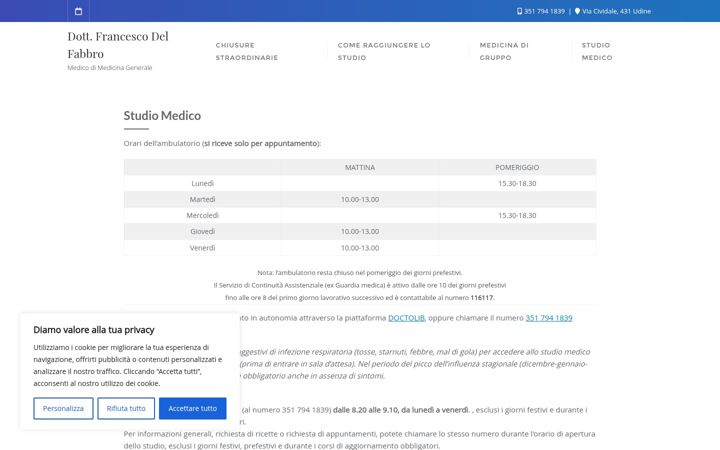Click Dott. Francesco Del Fabbro site title

pyautogui.click(x=118, y=45)
